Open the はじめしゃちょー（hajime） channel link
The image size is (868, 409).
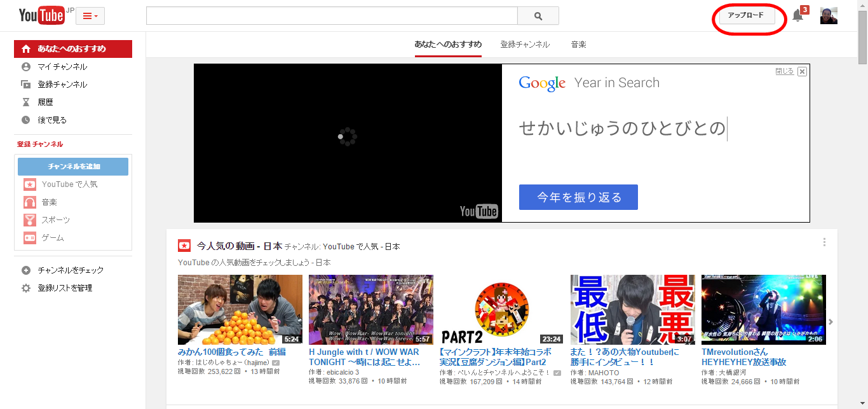pyautogui.click(x=233, y=363)
